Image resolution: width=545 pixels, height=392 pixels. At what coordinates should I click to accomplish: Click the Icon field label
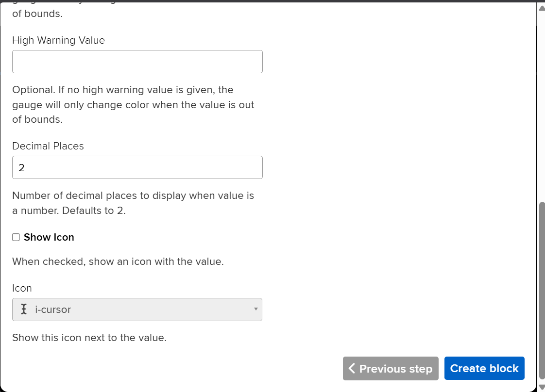click(x=22, y=288)
